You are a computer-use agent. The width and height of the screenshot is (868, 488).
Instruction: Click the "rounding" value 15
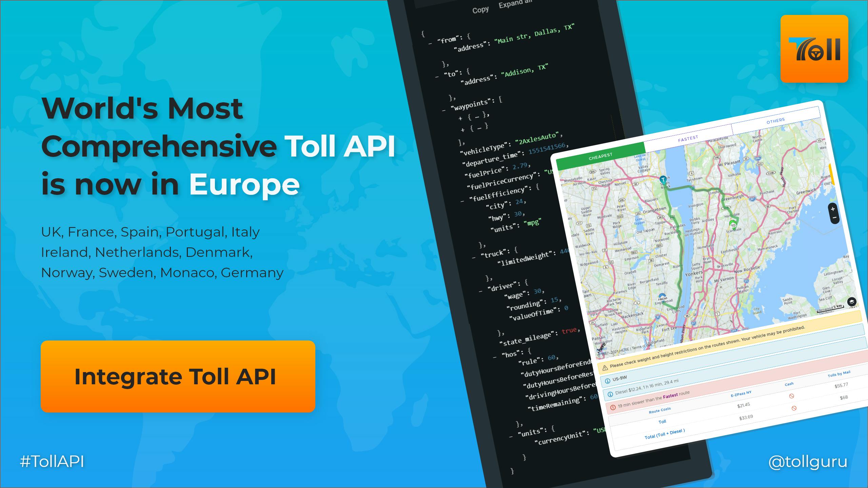[x=554, y=300]
